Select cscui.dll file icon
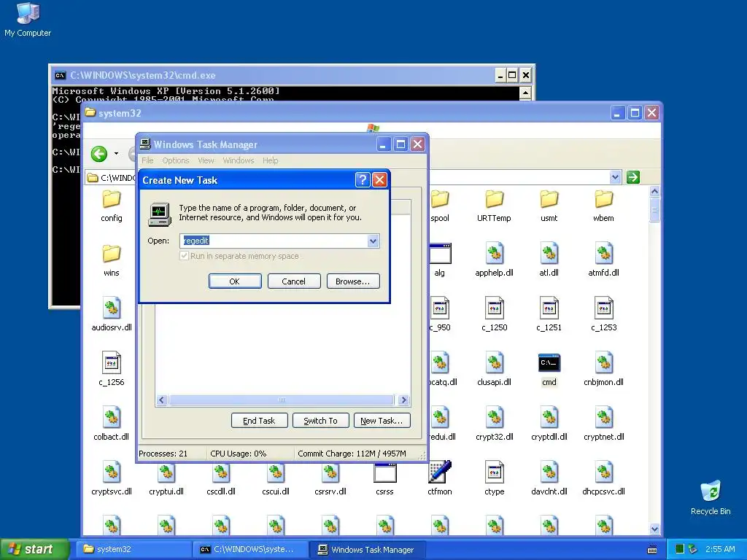The width and height of the screenshot is (747, 560). click(276, 472)
